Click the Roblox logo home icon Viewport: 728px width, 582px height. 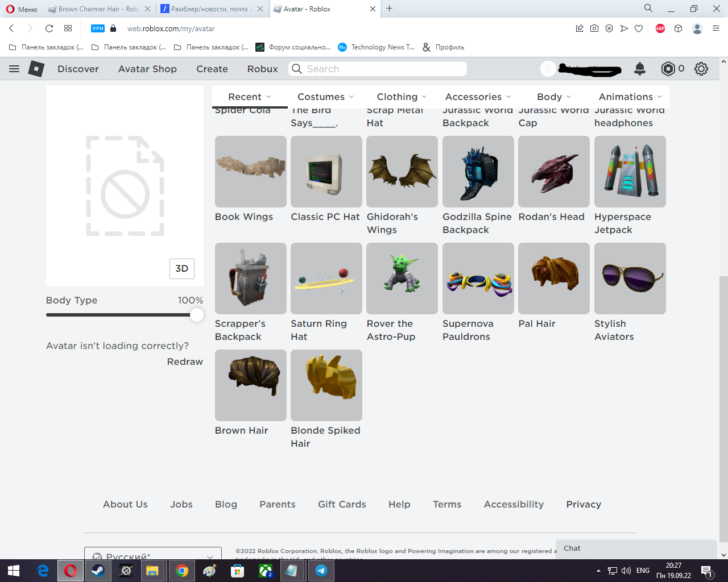pyautogui.click(x=36, y=69)
